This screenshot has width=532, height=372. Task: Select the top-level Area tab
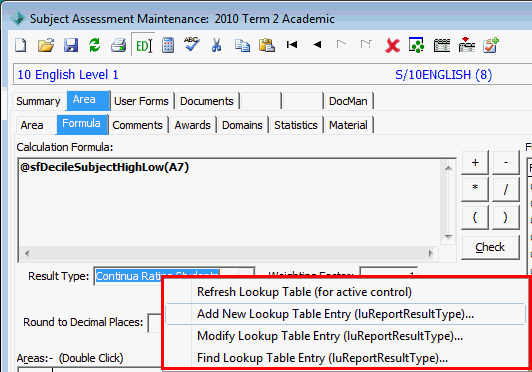(88, 100)
